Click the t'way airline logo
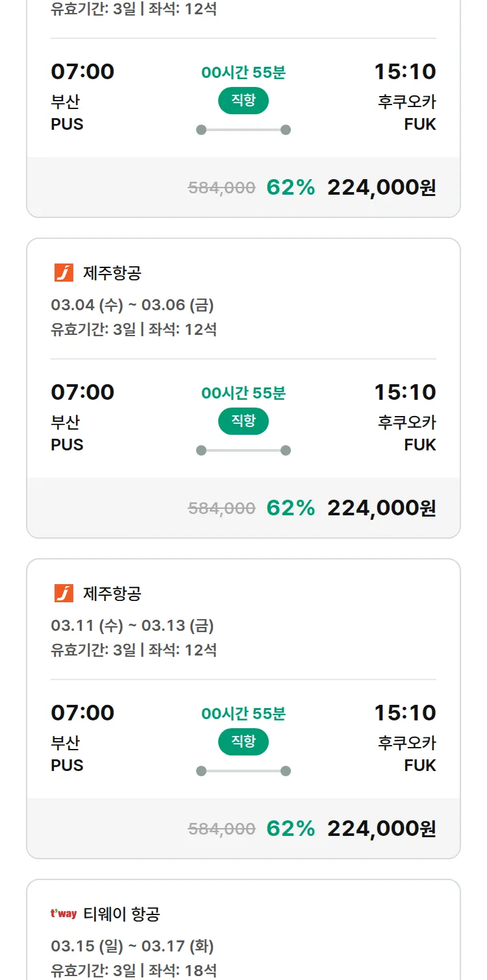 64,914
